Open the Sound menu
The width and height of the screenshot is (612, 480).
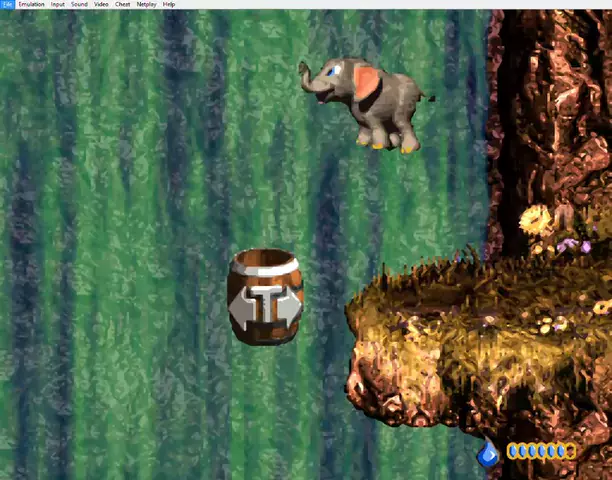[x=79, y=4]
